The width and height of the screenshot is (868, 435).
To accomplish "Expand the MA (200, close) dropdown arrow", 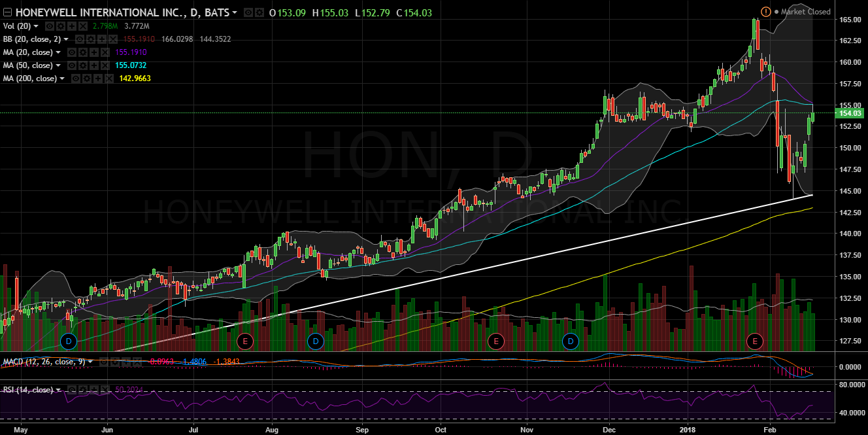I will (63, 78).
